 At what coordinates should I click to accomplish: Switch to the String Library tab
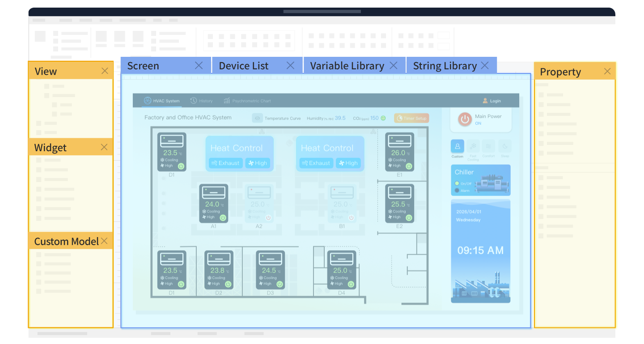pos(451,65)
